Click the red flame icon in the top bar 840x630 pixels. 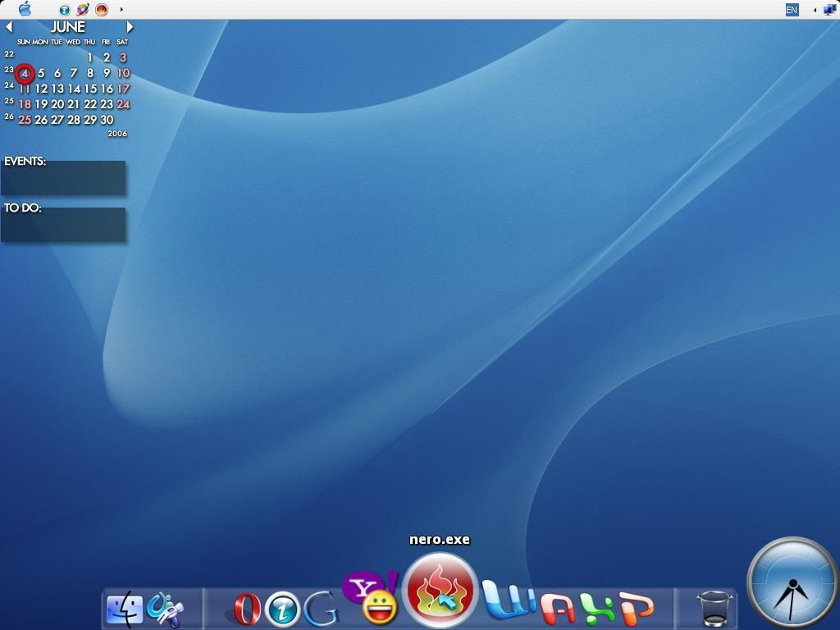point(100,10)
